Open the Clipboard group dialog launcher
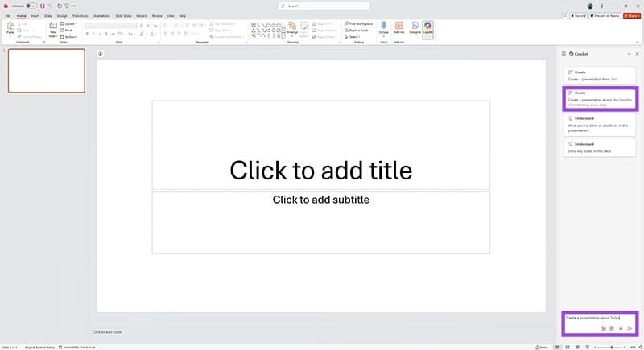This screenshot has height=350, width=644. pyautogui.click(x=44, y=43)
